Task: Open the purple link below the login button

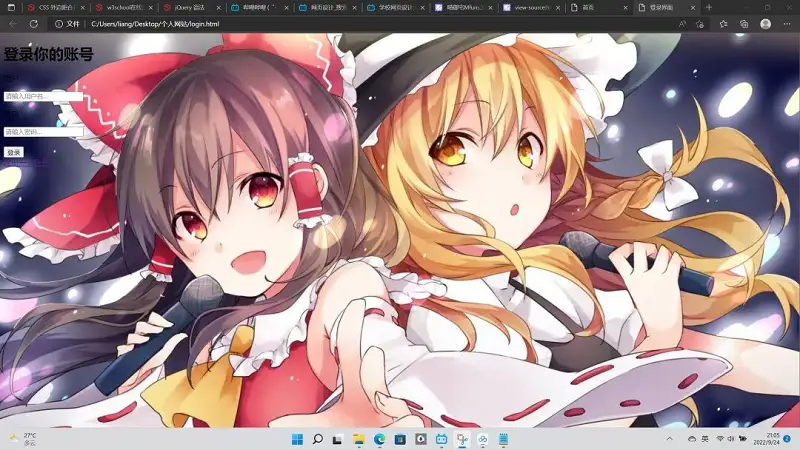Action: (x=26, y=163)
